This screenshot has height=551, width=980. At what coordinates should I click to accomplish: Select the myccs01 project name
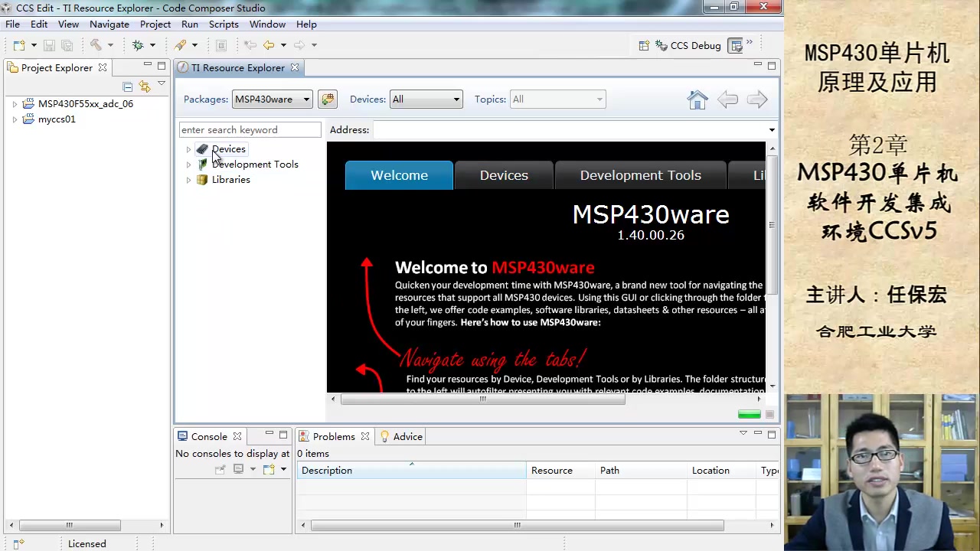tap(57, 119)
